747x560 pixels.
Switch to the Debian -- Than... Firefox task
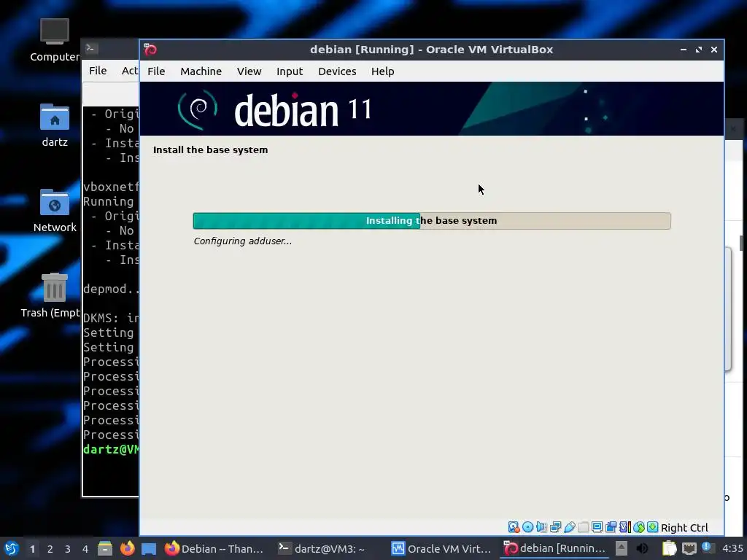pos(214,548)
